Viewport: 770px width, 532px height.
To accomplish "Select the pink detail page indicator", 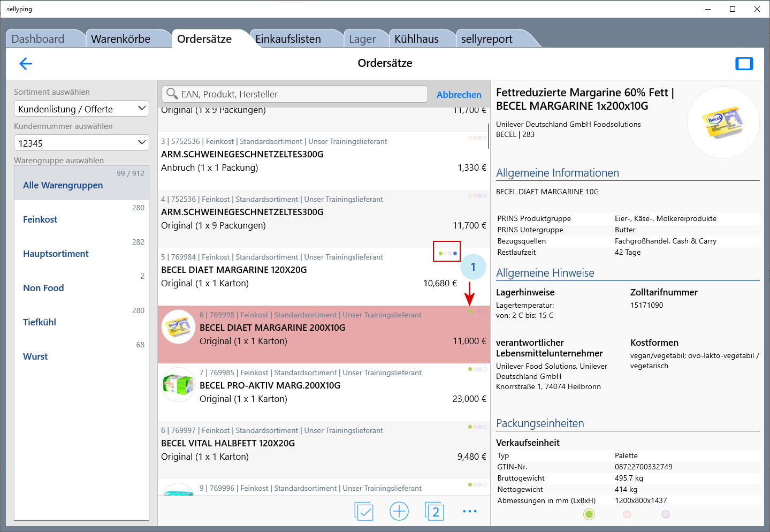I will [x=627, y=514].
